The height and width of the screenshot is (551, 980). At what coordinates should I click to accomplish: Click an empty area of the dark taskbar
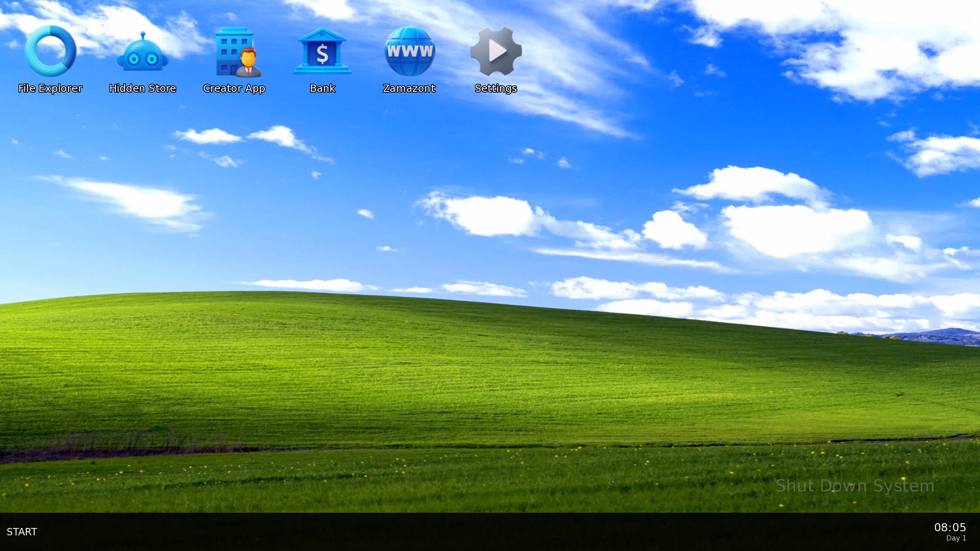(x=483, y=532)
